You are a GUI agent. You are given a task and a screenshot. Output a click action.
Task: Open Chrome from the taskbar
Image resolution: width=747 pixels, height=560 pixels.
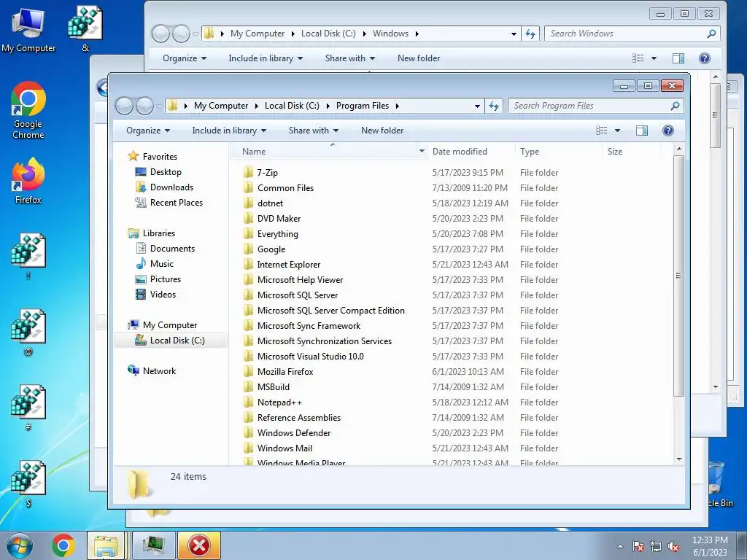pyautogui.click(x=63, y=545)
